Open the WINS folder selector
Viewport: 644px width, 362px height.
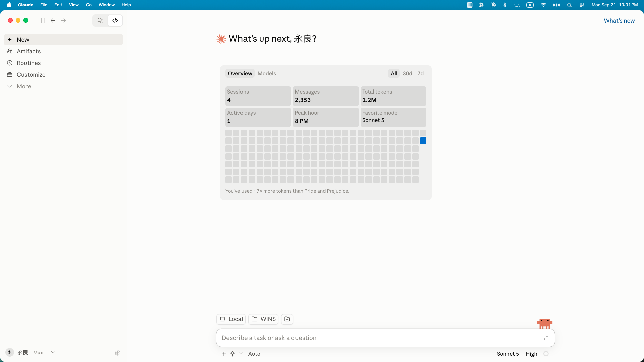[x=263, y=319]
